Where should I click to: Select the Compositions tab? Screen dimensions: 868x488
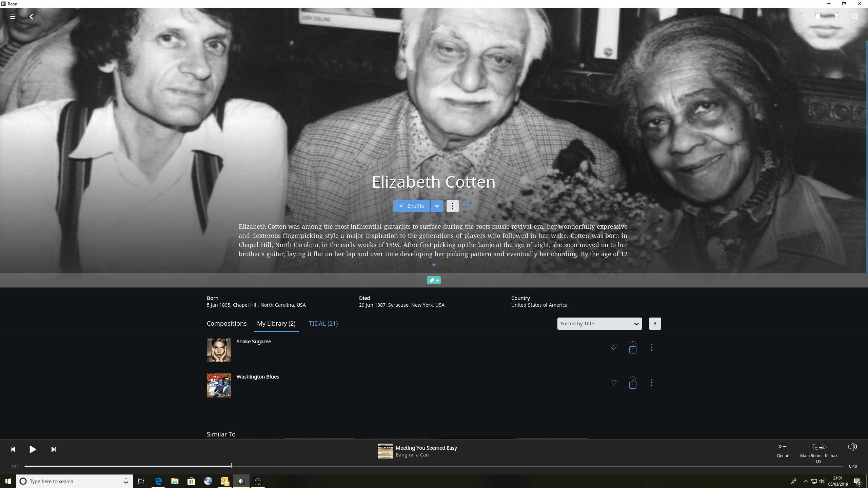tap(226, 323)
